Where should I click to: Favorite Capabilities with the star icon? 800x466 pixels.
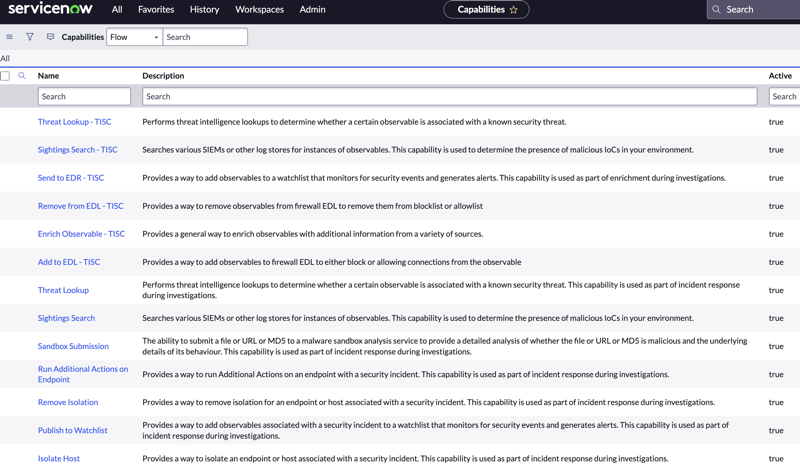coord(513,10)
